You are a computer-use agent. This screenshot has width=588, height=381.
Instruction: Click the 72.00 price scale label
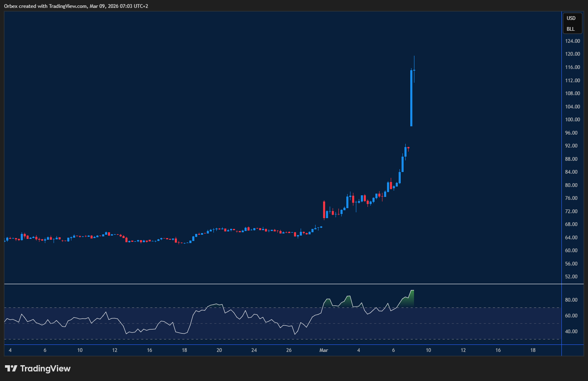571,211
